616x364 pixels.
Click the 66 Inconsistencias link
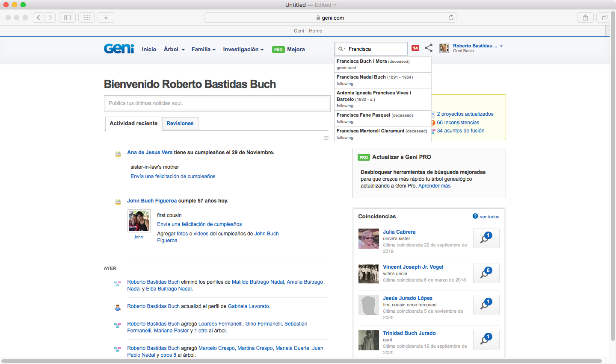[x=458, y=123]
